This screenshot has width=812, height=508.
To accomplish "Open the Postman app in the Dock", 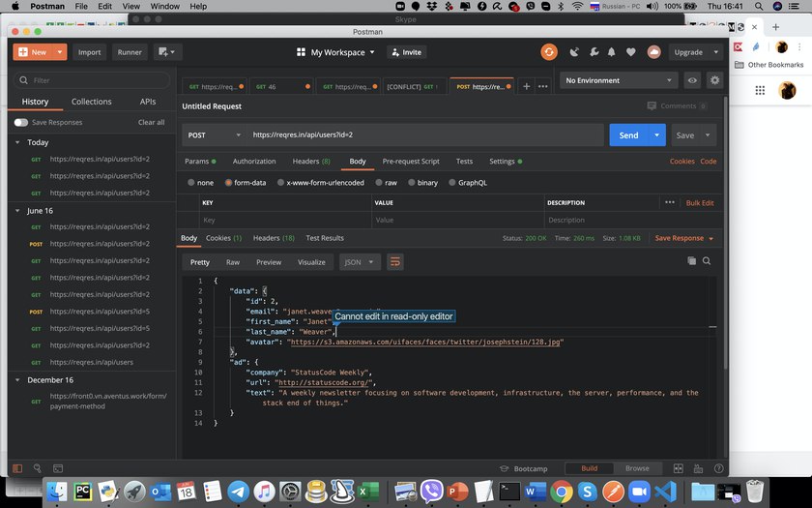I will coord(613,492).
